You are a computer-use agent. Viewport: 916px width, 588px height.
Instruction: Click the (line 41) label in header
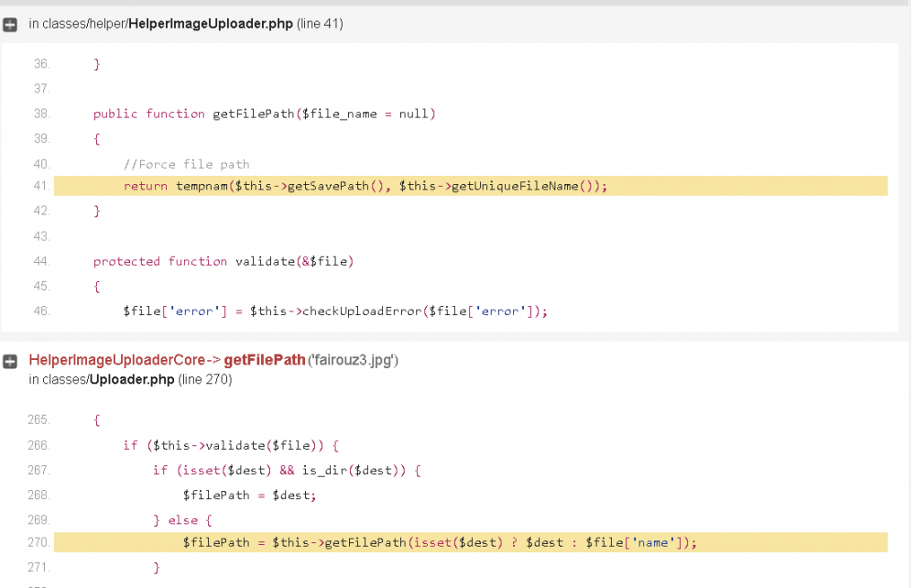320,24
